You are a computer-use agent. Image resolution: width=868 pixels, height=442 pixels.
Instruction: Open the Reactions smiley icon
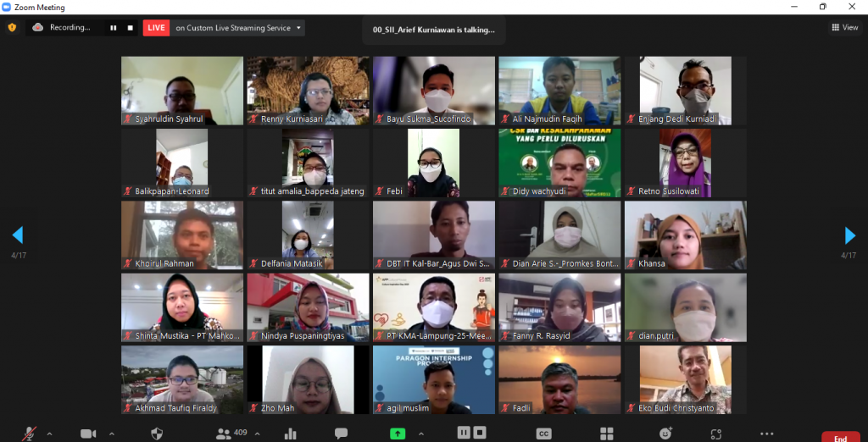click(666, 434)
